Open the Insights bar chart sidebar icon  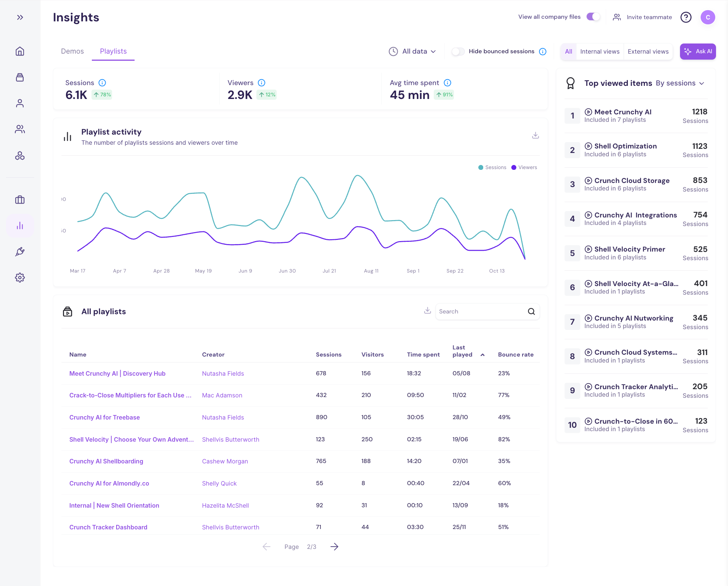point(20,226)
